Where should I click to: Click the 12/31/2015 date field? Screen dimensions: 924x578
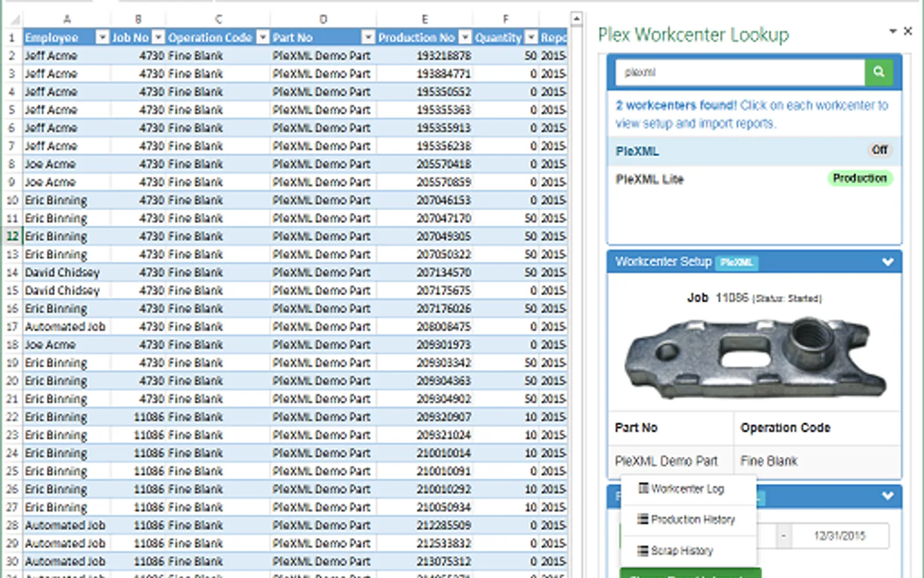[x=840, y=536]
